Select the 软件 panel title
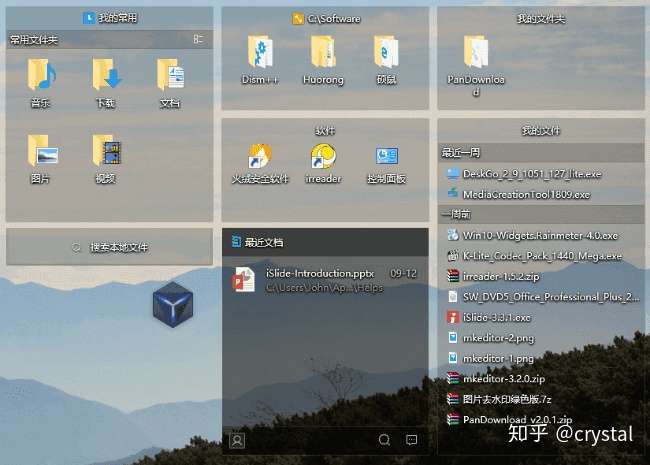The width and height of the screenshot is (650, 465). (325, 131)
